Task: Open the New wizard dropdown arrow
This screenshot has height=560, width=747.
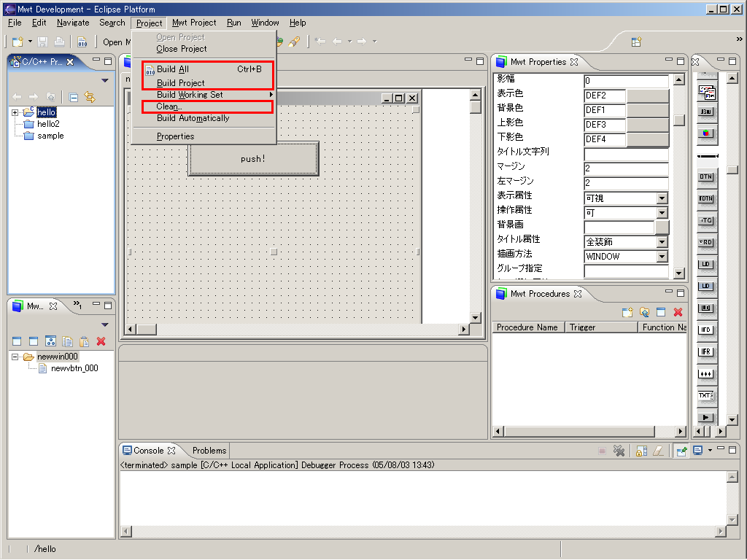Action: [30, 42]
